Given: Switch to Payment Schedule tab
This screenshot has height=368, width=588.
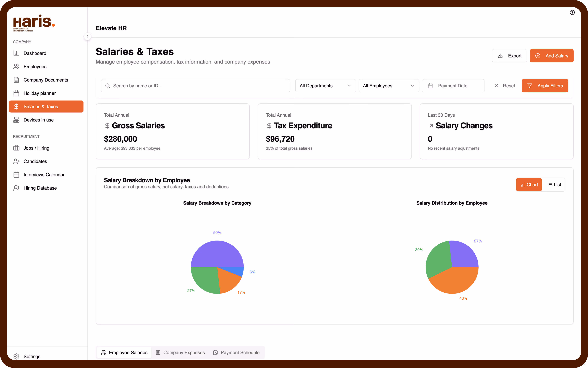Looking at the screenshot, I should click(x=236, y=352).
